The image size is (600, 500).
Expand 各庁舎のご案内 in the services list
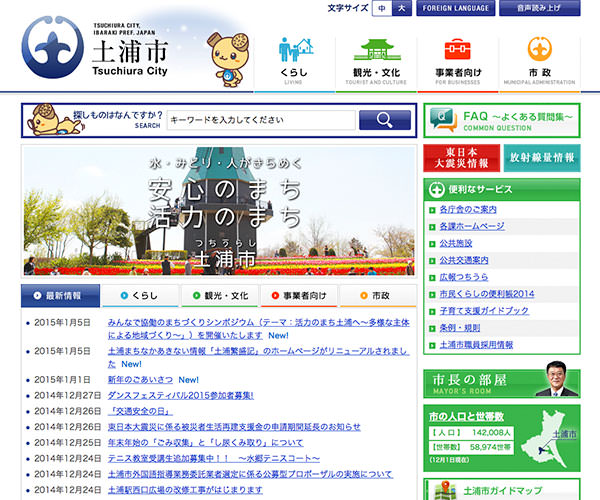point(467,209)
